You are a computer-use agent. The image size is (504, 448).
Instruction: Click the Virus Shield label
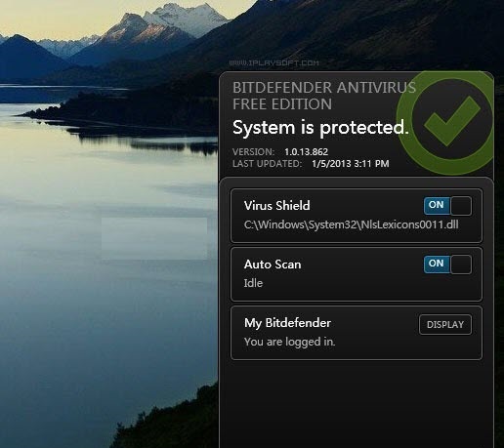pos(277,206)
